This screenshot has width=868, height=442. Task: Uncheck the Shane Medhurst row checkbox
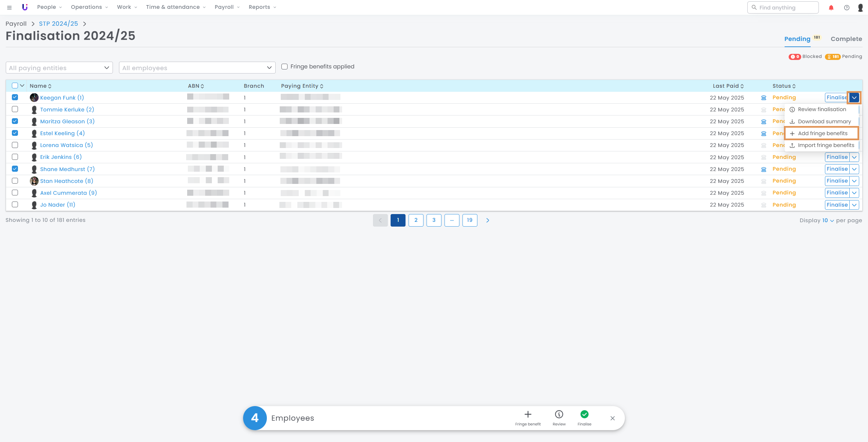(15, 169)
